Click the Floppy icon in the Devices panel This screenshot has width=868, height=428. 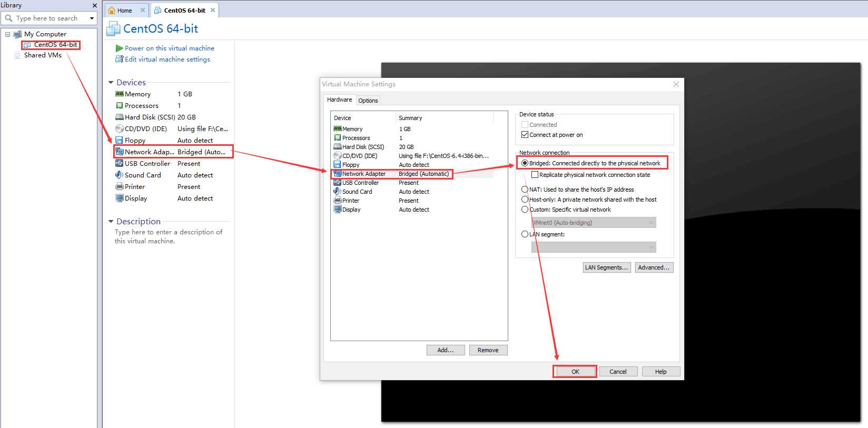[120, 140]
